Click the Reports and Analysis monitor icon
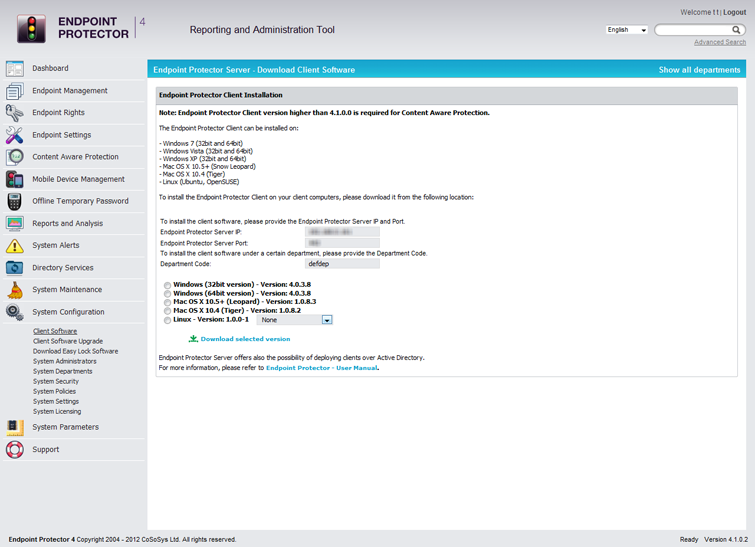 (x=14, y=223)
